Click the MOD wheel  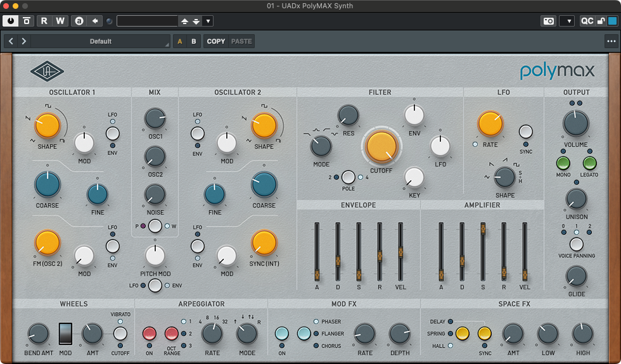tap(65, 334)
